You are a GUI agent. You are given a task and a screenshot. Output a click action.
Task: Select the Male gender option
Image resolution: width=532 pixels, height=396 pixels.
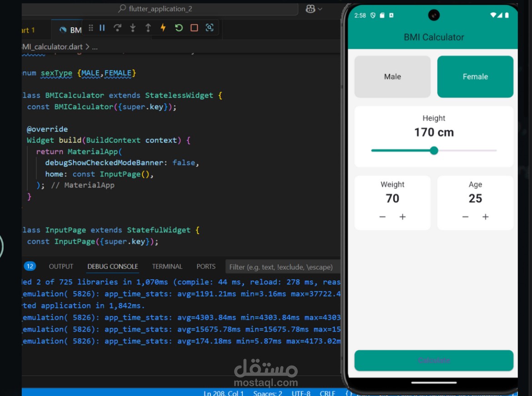(392, 77)
